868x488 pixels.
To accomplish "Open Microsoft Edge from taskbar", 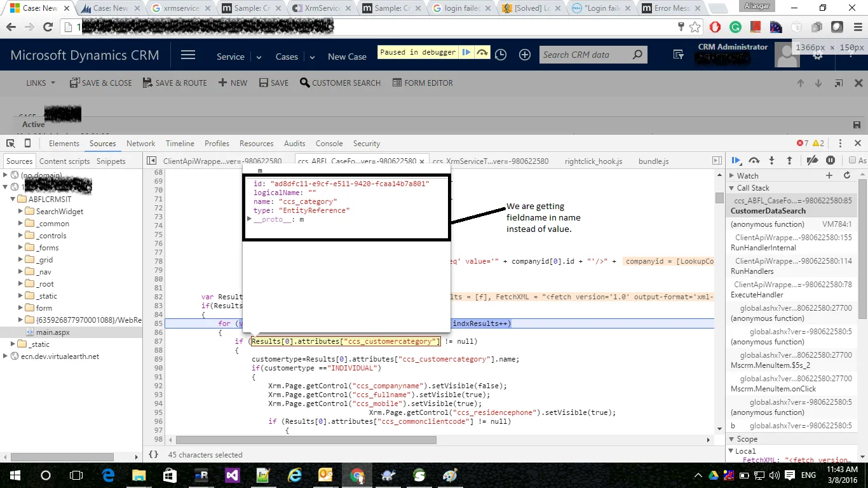I will coord(107,475).
